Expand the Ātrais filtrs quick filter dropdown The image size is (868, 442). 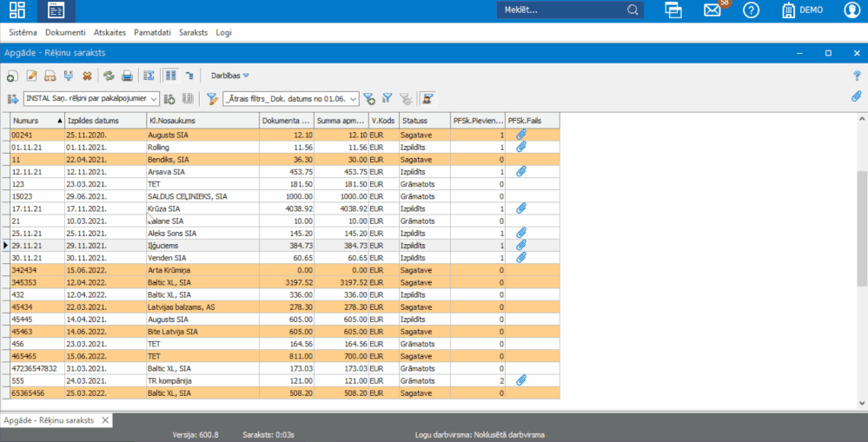coord(353,98)
